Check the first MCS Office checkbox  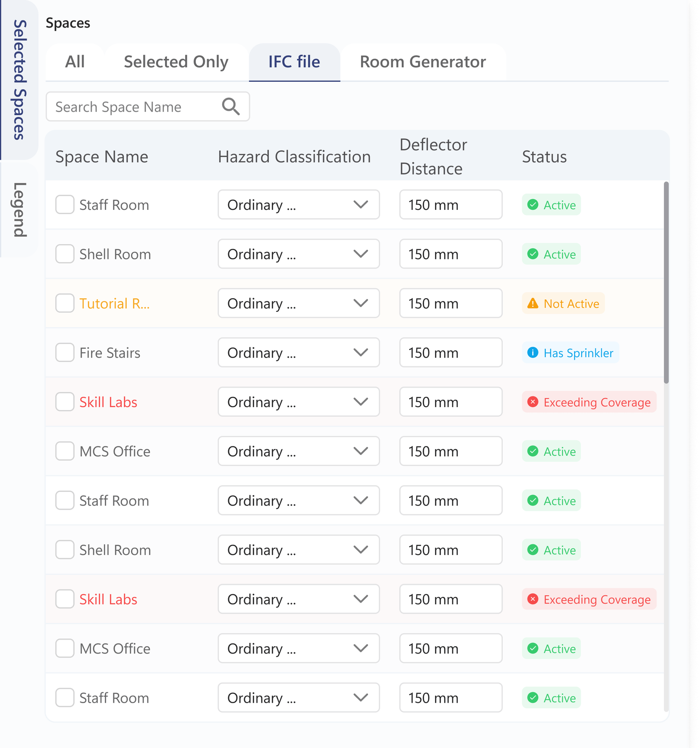(65, 451)
